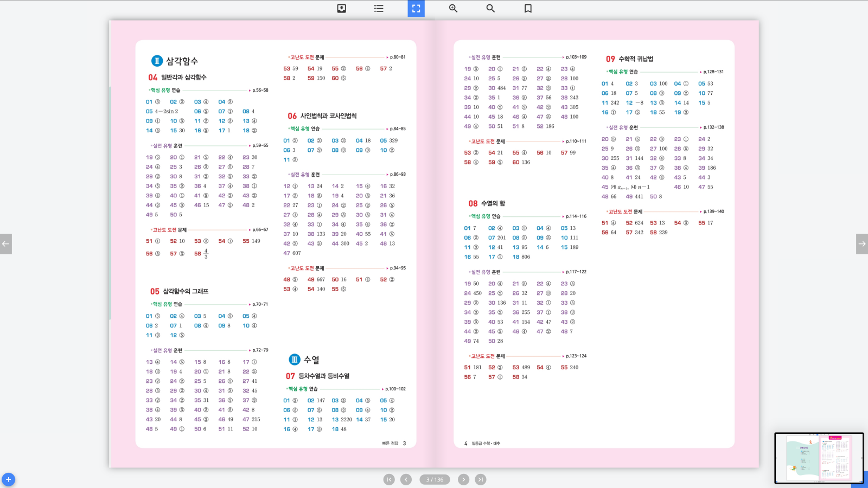This screenshot has height=488, width=868.
Task: Open the table of contents list
Action: click(379, 8)
